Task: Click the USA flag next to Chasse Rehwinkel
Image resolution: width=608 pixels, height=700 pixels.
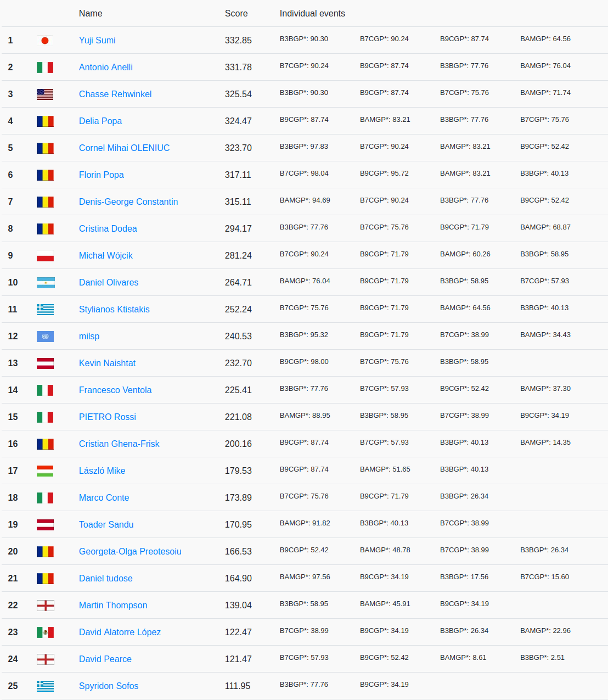Action: (45, 94)
